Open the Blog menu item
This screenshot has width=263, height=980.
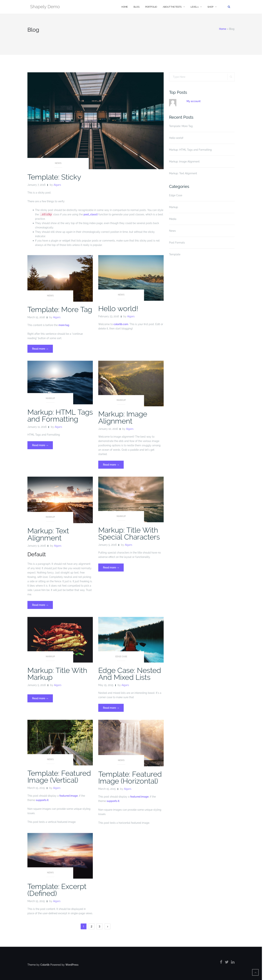coord(137,7)
